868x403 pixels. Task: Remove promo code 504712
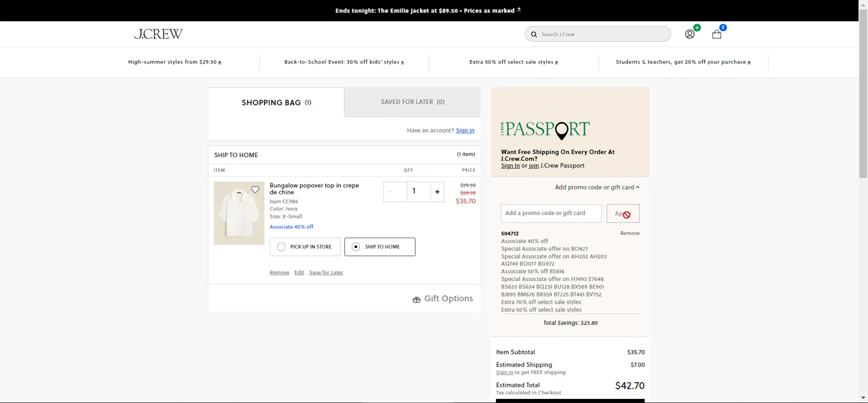[x=630, y=234]
